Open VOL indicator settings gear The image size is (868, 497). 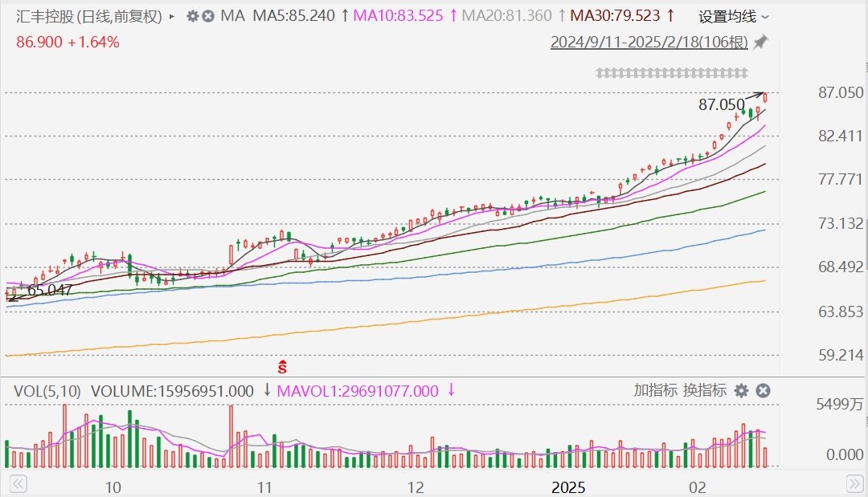point(741,391)
